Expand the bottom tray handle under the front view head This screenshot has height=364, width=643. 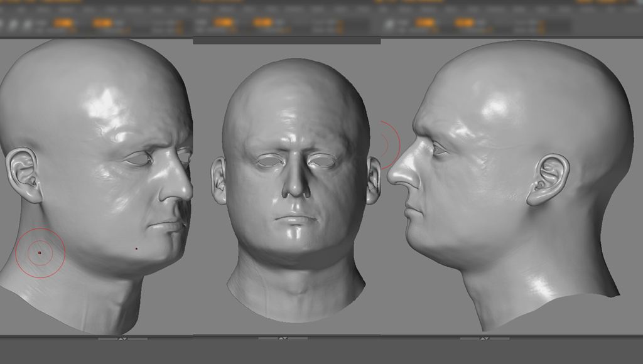[283, 339]
